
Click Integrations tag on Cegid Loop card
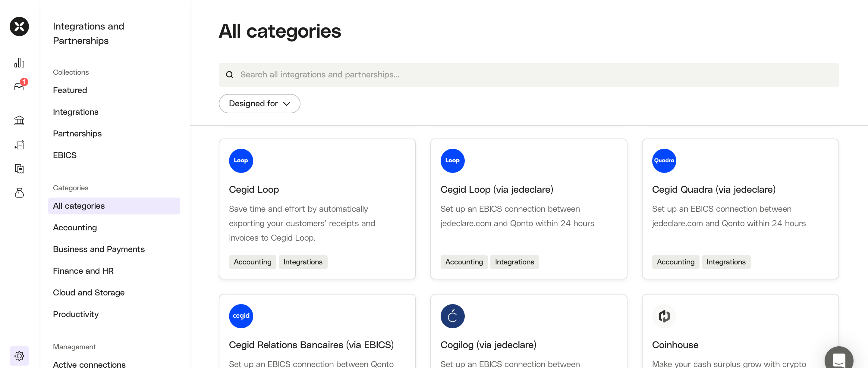coord(303,262)
